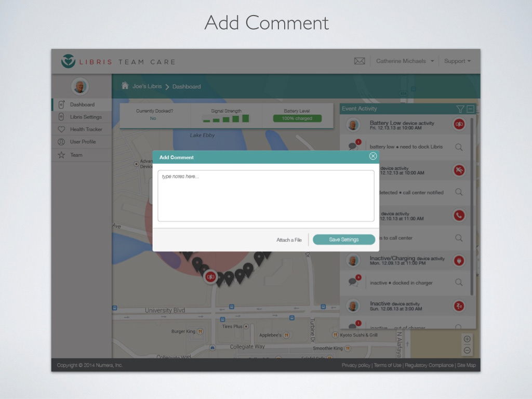
Task: Click the Libris Settings device icon
Action: [x=61, y=117]
